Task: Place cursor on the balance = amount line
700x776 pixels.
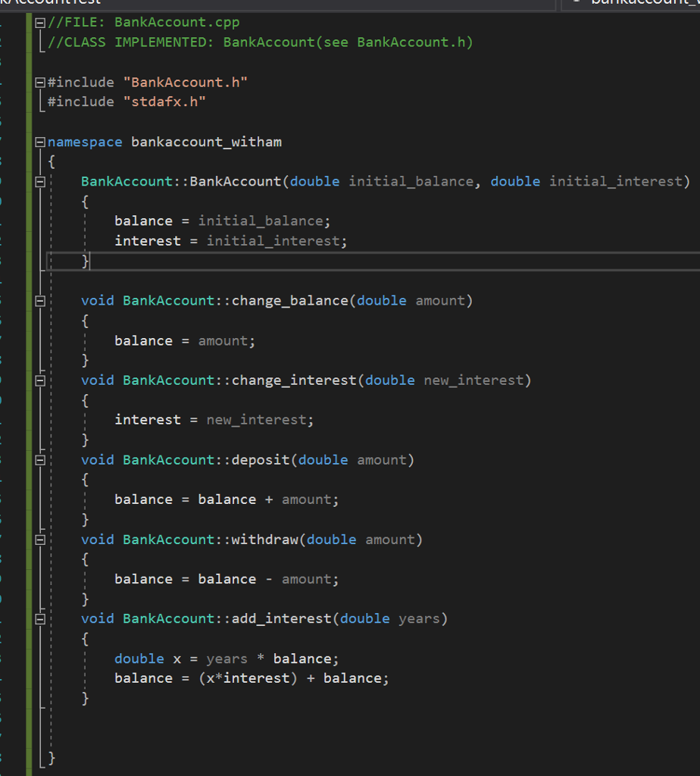Action: (185, 340)
